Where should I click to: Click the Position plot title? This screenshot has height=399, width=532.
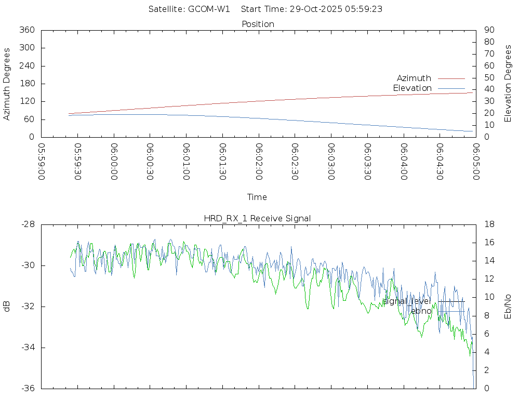point(258,24)
